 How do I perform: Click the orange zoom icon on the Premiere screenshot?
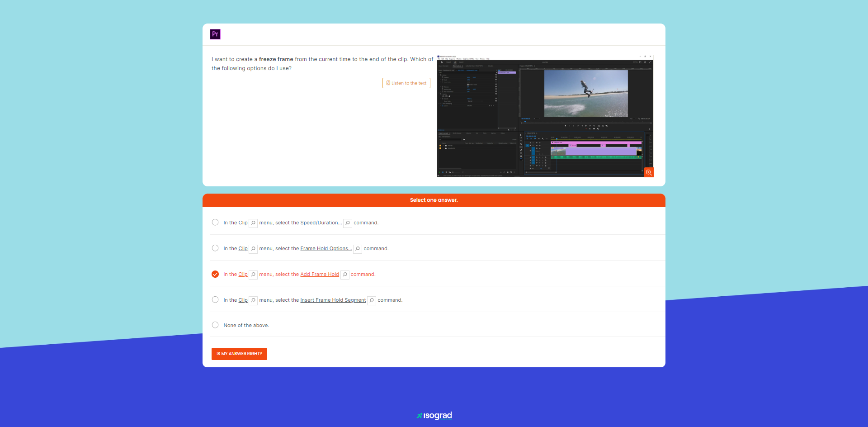pyautogui.click(x=649, y=172)
